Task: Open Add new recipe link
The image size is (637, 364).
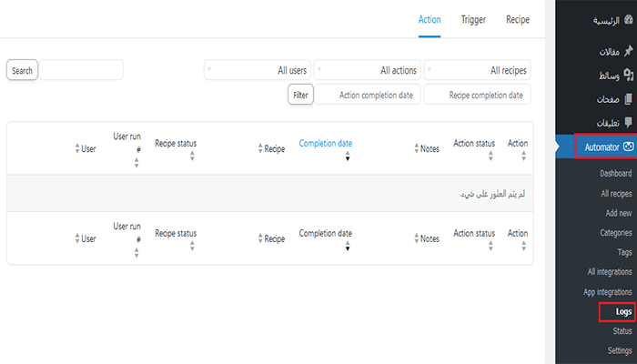Action: (619, 213)
